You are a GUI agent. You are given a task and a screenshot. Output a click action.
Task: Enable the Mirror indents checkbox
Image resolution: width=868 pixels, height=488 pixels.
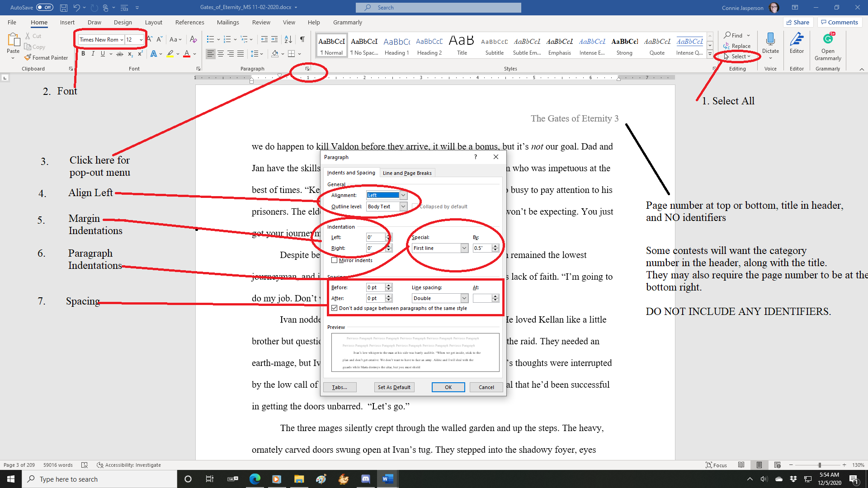(335, 260)
